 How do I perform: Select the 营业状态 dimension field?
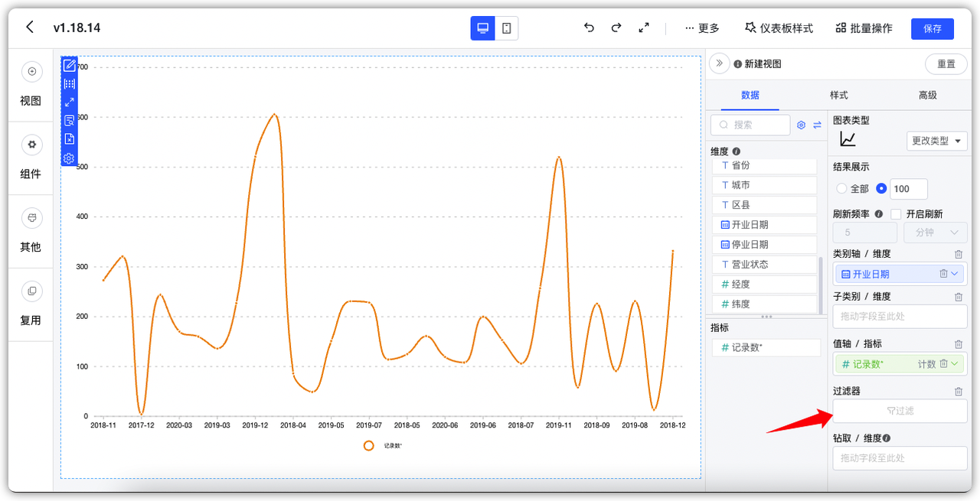tap(765, 265)
